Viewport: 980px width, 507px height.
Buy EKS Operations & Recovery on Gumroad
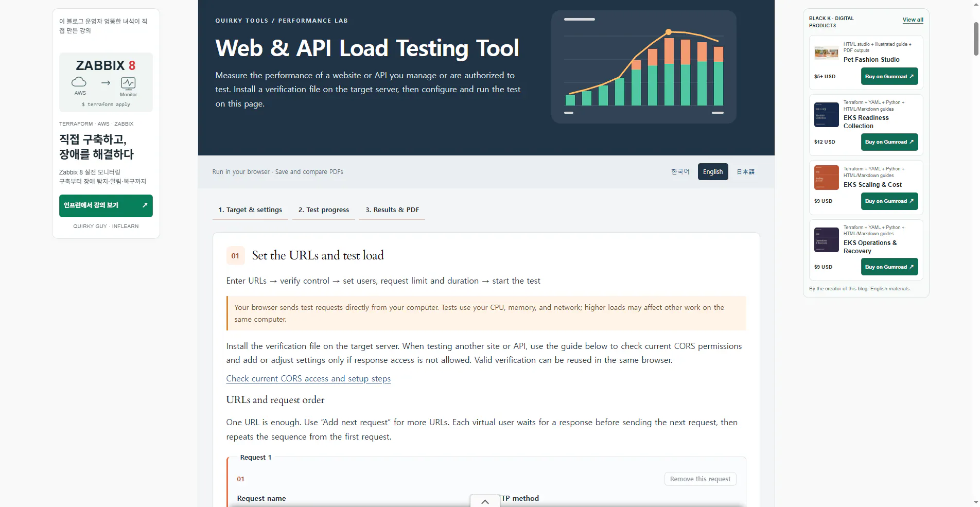[889, 267]
